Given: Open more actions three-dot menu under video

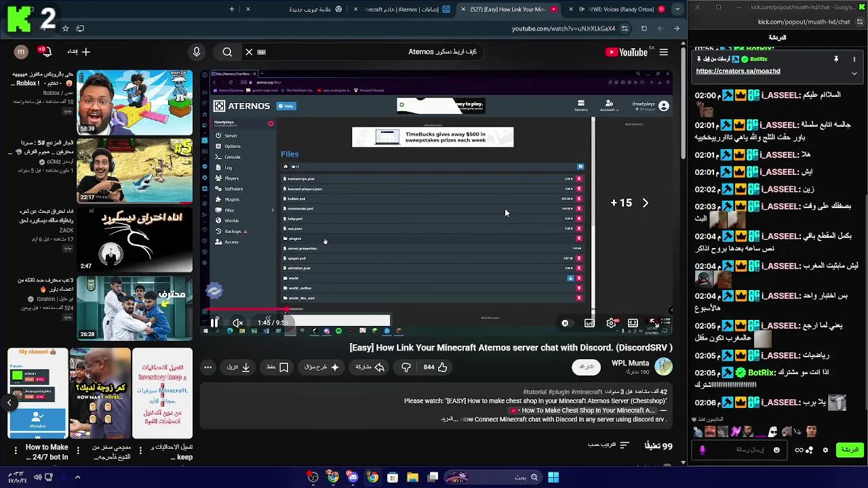Looking at the screenshot, I should point(208,367).
